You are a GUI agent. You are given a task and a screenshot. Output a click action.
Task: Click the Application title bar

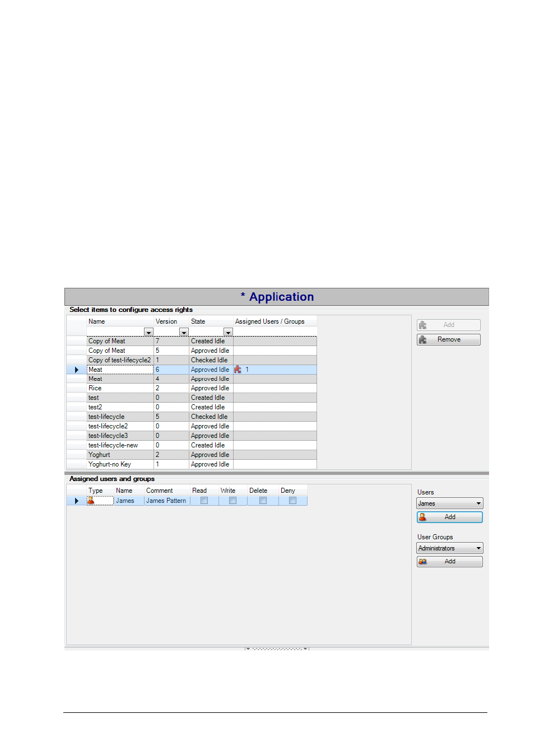pos(277,297)
